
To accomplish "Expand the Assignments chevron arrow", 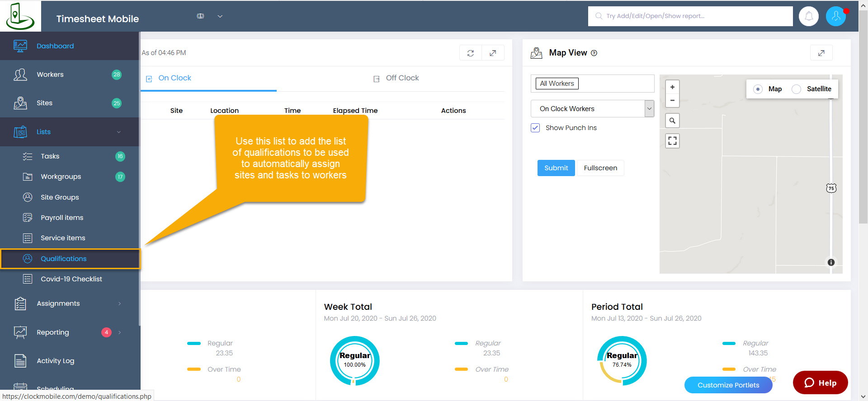I will (x=119, y=303).
